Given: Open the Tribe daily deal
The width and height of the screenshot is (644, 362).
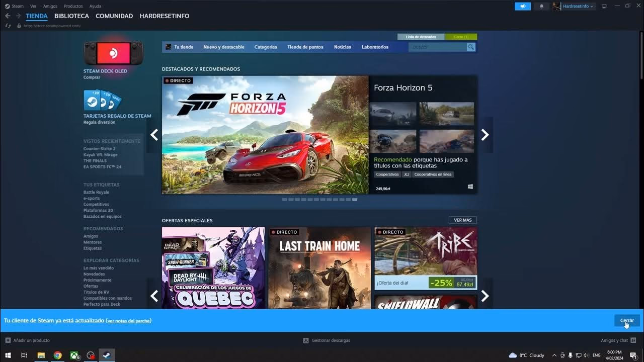Looking at the screenshot, I should click(426, 258).
